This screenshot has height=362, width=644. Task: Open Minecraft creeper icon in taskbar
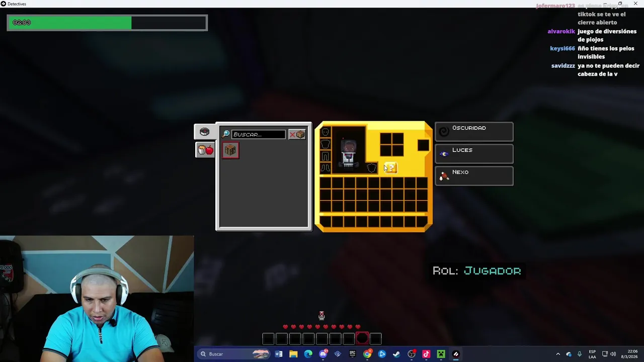tap(441, 354)
